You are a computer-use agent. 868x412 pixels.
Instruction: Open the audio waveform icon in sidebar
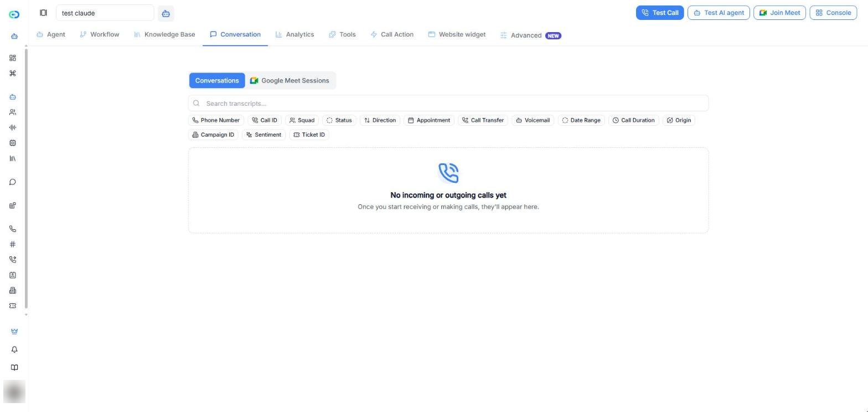(13, 127)
